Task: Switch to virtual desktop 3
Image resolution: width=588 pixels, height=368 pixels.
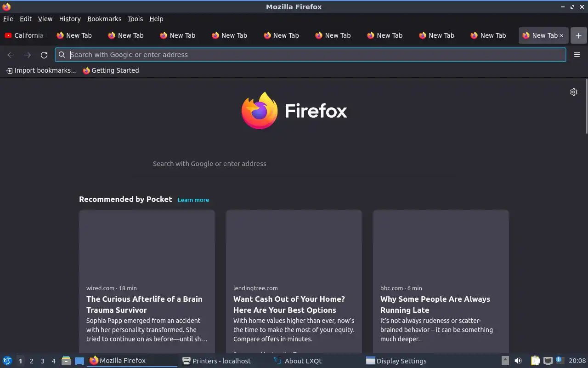Action: click(42, 361)
